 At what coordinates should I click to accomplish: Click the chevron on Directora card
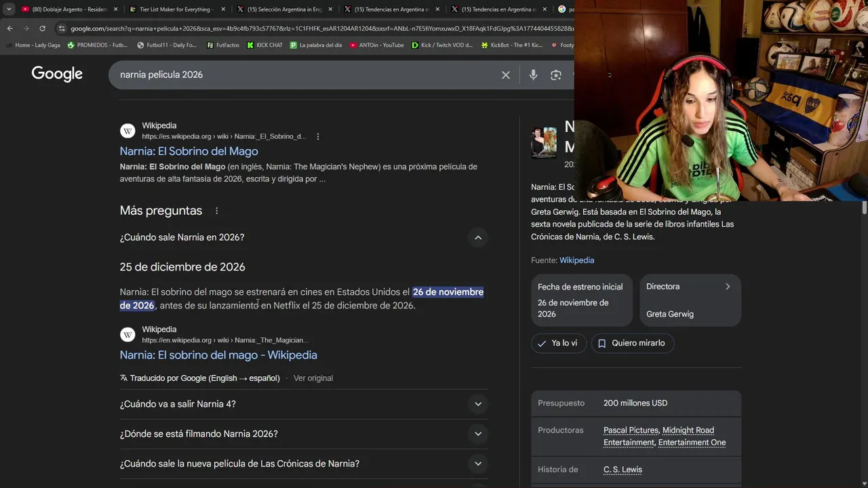click(728, 287)
